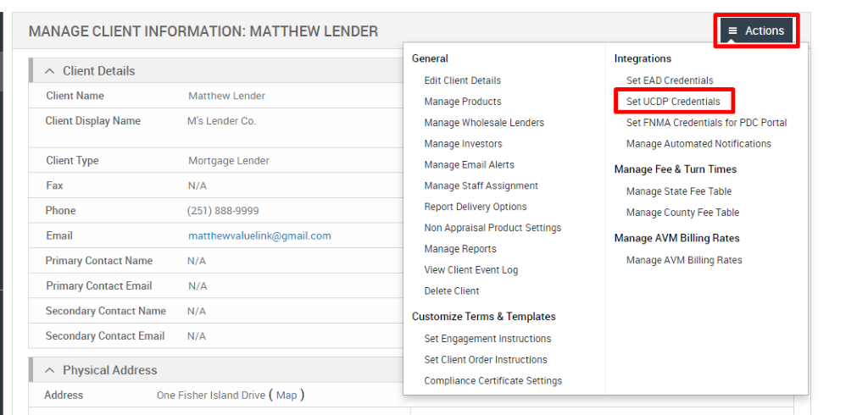Choose Manage Staff Assignment
The height and width of the screenshot is (415, 868).
(x=481, y=185)
